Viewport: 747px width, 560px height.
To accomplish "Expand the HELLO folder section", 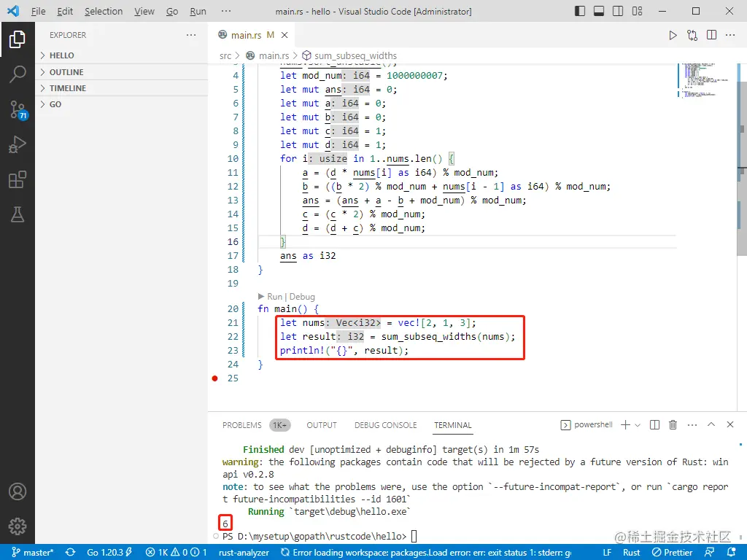I will coord(122,55).
